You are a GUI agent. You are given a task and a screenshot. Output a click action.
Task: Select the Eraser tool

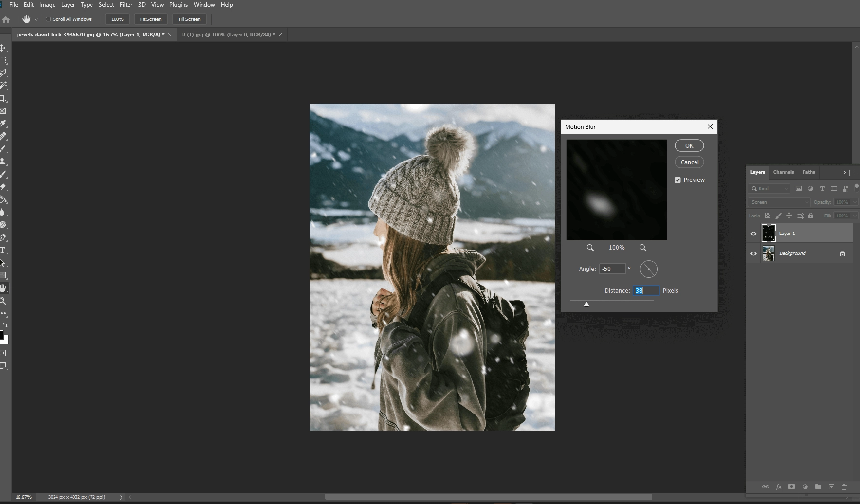(3, 187)
